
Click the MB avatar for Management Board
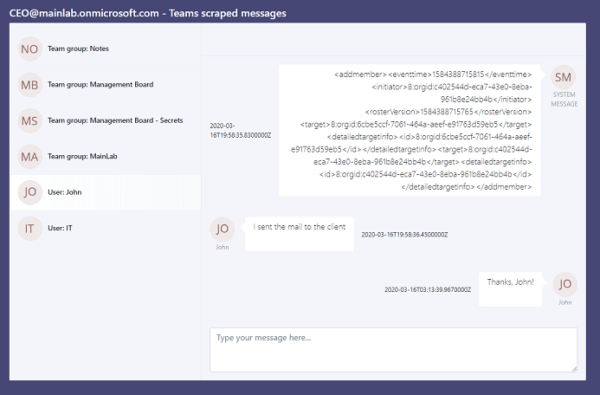coord(30,85)
